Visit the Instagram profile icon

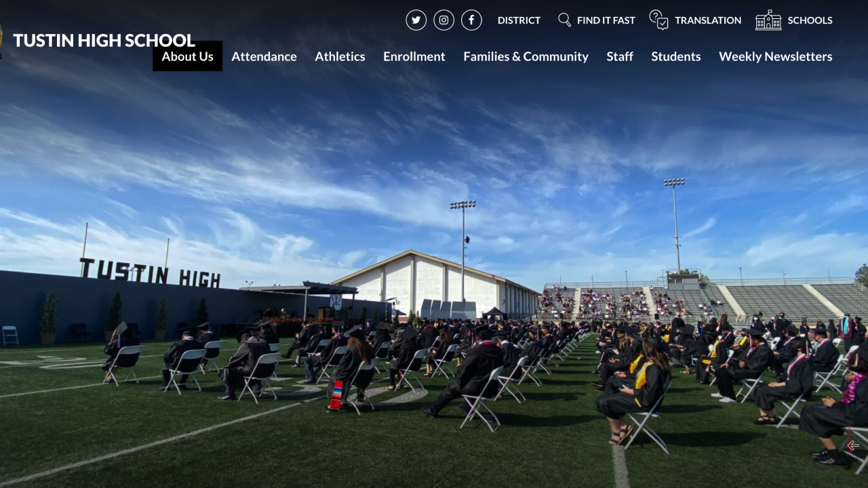tap(443, 20)
